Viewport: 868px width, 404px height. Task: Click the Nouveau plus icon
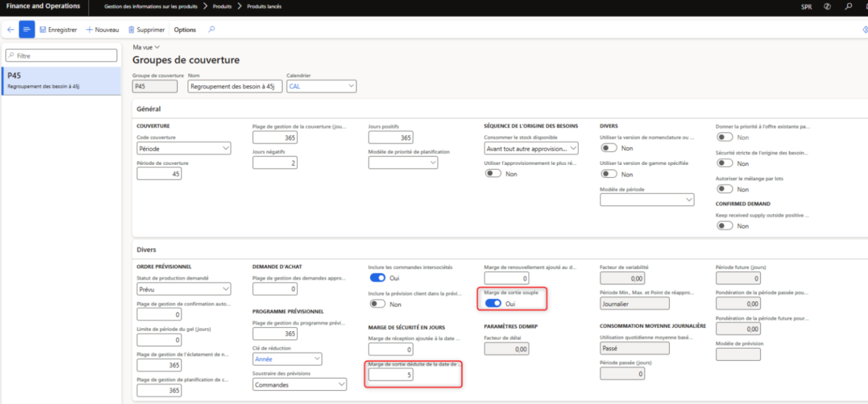(x=90, y=30)
